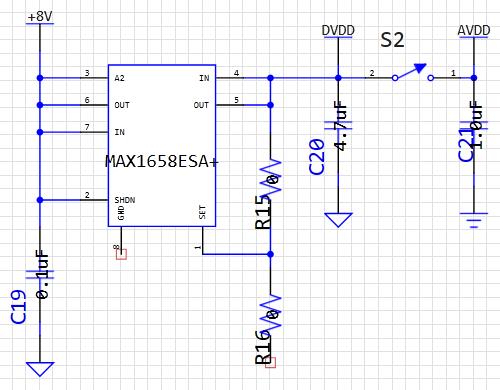Click the S2 switch symbol

click(x=412, y=73)
